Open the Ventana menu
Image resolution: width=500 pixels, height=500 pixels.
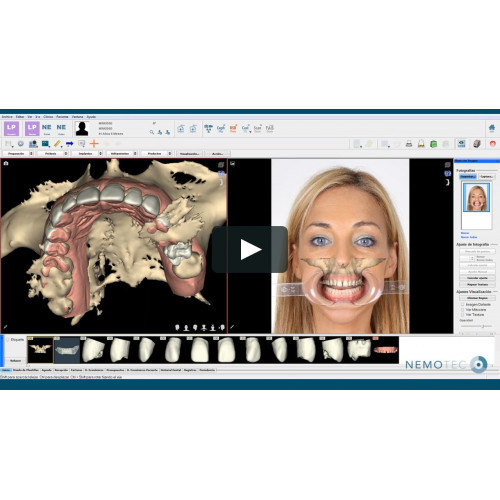pos(78,117)
